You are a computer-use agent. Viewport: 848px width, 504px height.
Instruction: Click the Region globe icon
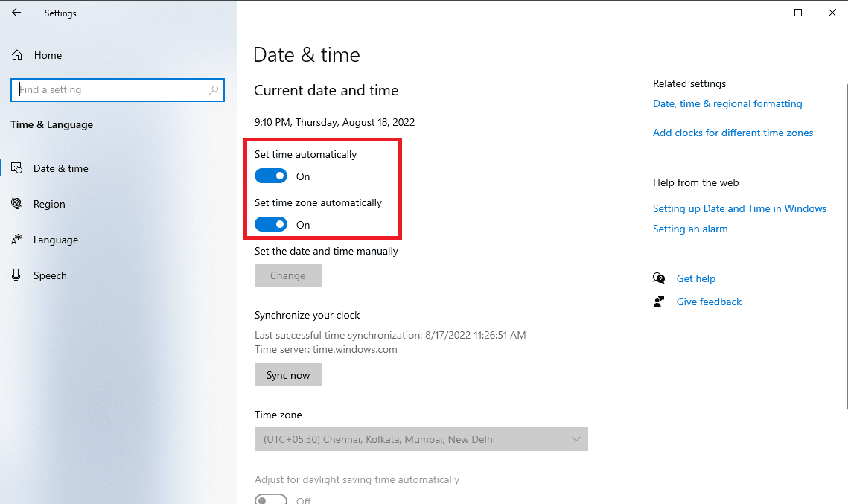point(16,204)
